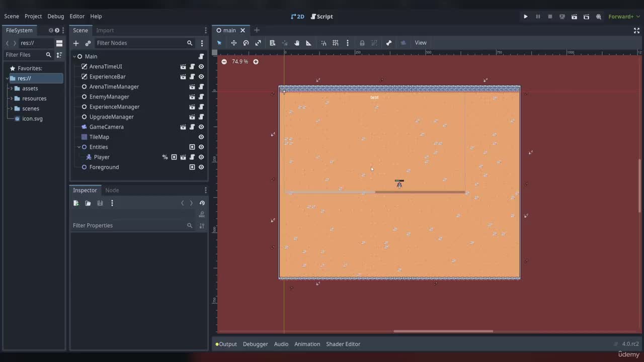Open the Help menu
Screen dimensions: 644x362
[x=96, y=16]
